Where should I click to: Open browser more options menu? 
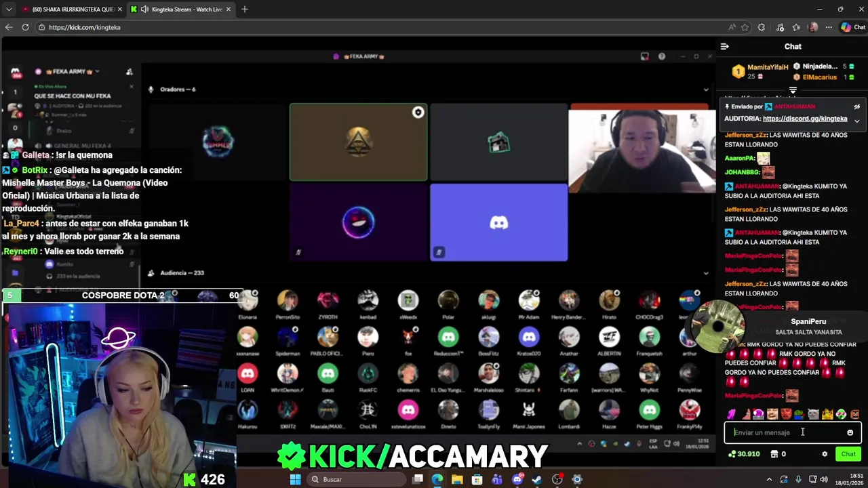(x=829, y=27)
